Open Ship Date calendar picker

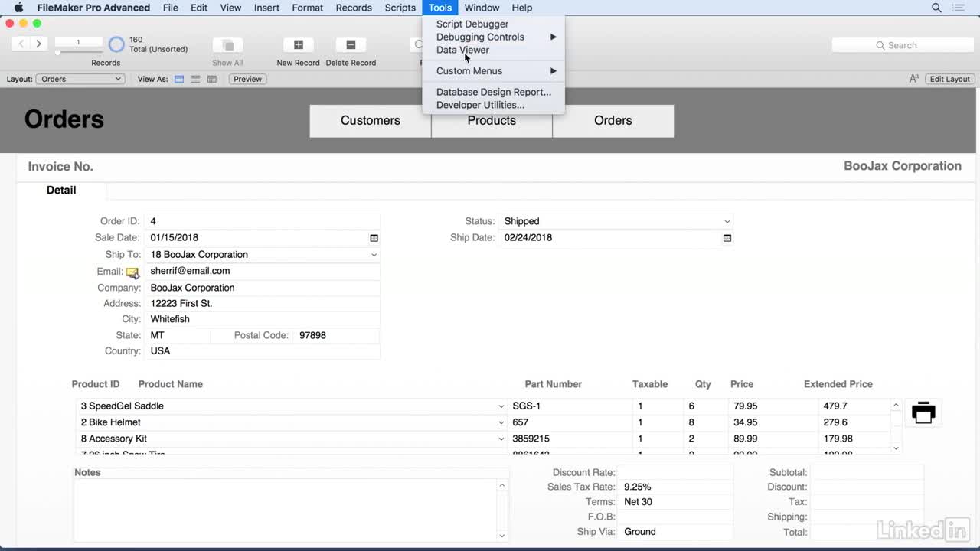click(727, 238)
